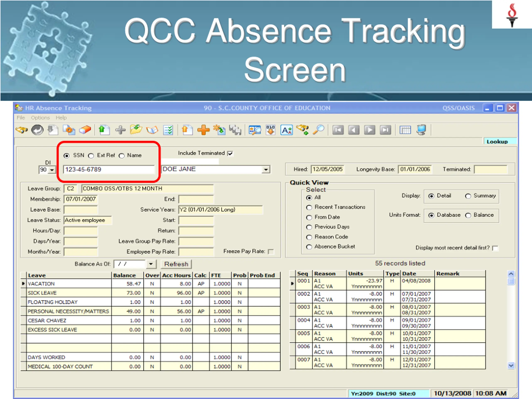Click the round undo arrow toolbar icon
This screenshot has width=532, height=399.
point(37,130)
